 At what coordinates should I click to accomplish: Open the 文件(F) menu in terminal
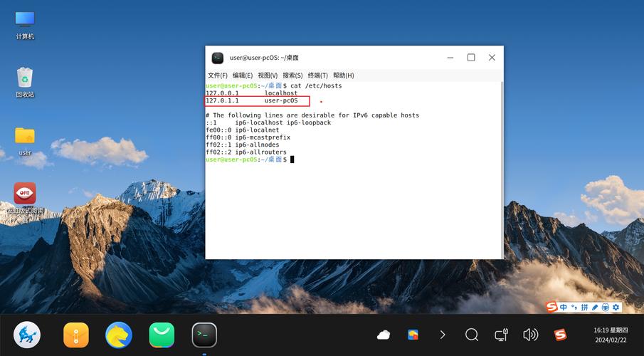(217, 75)
